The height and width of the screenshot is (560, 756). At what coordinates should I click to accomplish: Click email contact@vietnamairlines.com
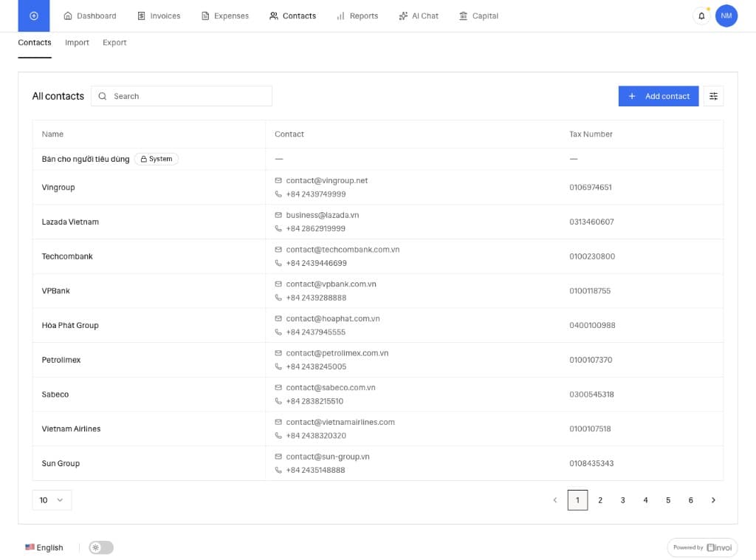click(x=340, y=422)
